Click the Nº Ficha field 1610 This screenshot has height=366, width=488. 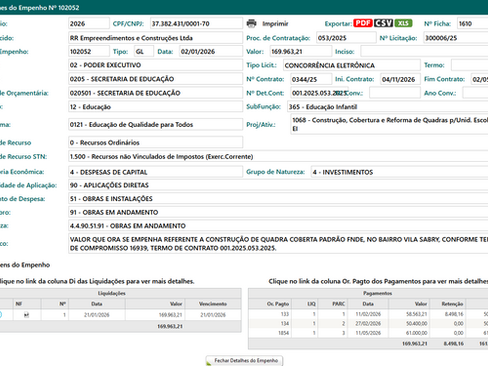(x=473, y=24)
